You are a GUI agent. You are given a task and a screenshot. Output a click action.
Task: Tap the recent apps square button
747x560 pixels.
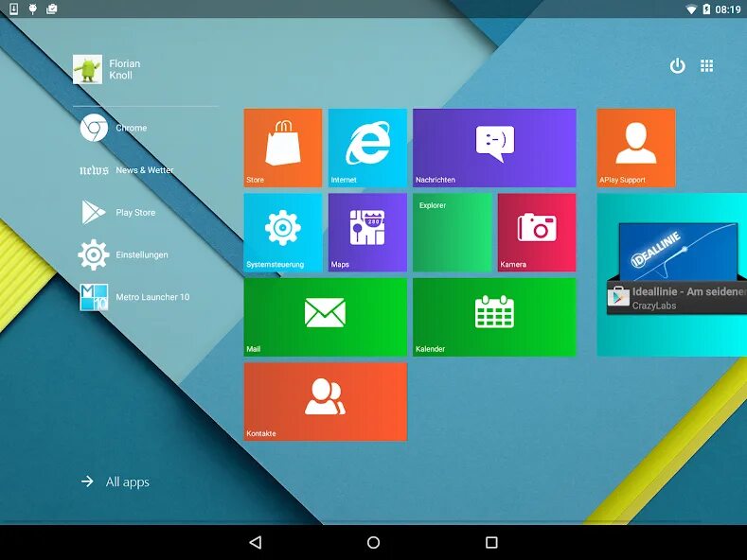(491, 542)
